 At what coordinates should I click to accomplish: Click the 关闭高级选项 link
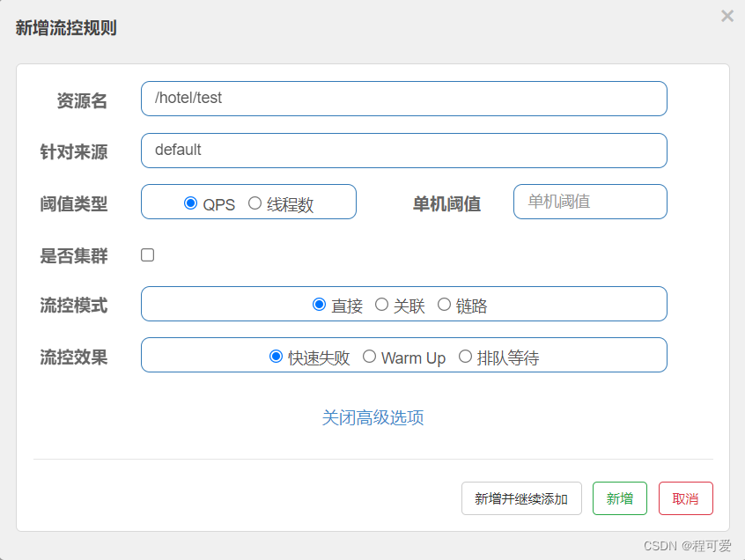coord(373,417)
